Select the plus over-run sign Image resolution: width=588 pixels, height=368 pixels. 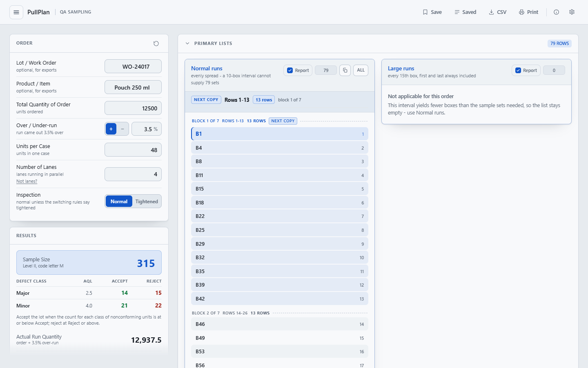click(x=111, y=129)
